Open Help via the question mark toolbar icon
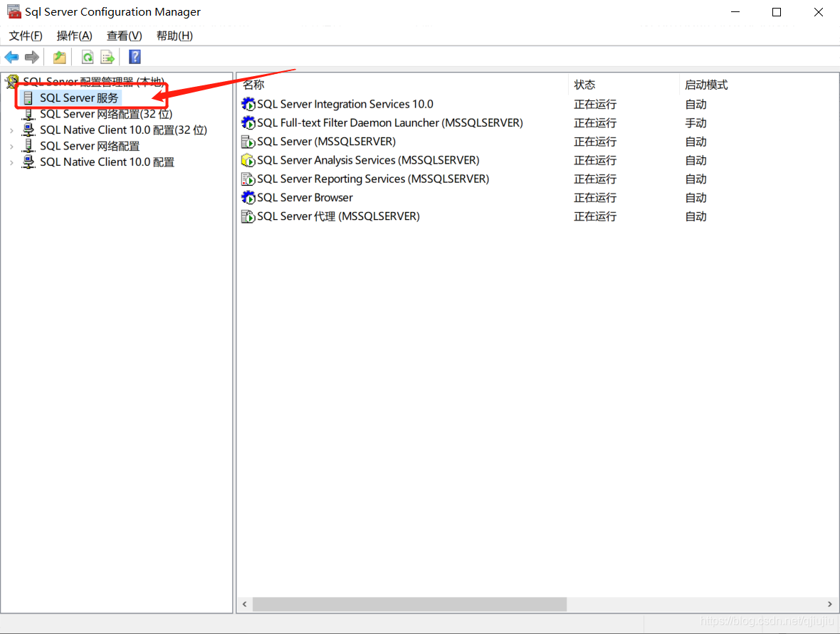 coord(134,57)
